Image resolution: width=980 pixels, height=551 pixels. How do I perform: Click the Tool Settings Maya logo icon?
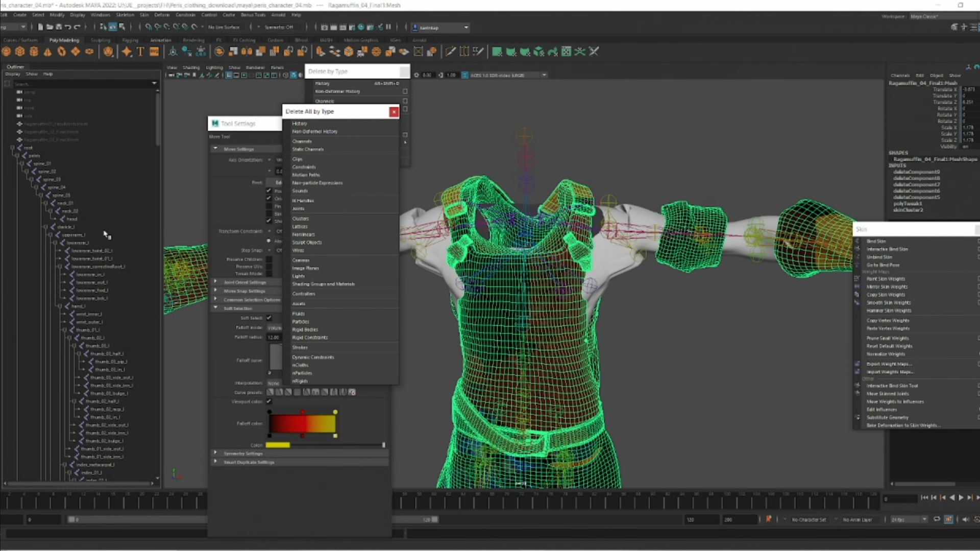tap(215, 124)
